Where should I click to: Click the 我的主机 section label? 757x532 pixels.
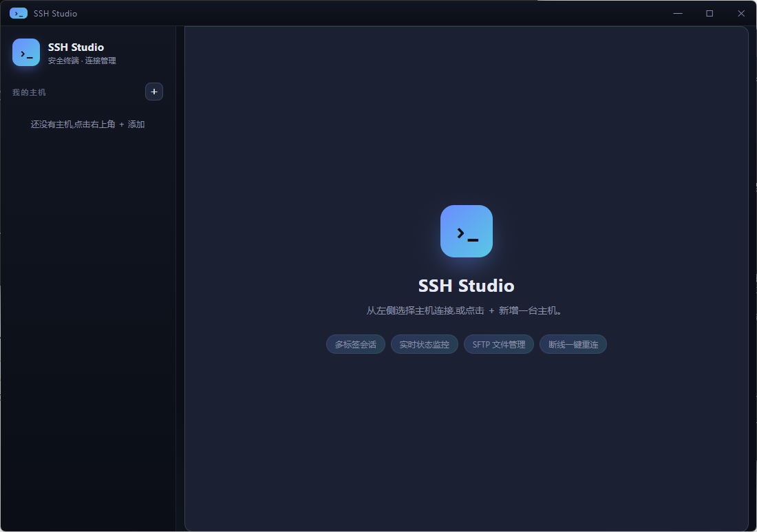coord(29,92)
